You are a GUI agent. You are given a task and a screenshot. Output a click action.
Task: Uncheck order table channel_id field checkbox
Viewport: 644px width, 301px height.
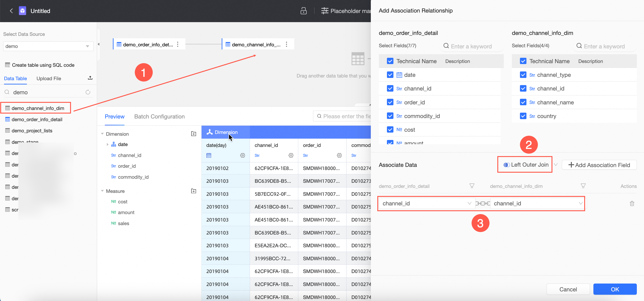[x=390, y=88]
